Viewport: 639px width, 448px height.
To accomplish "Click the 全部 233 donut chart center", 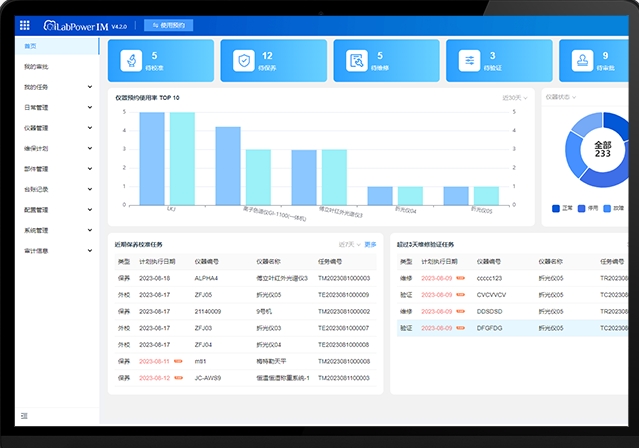I will [603, 149].
